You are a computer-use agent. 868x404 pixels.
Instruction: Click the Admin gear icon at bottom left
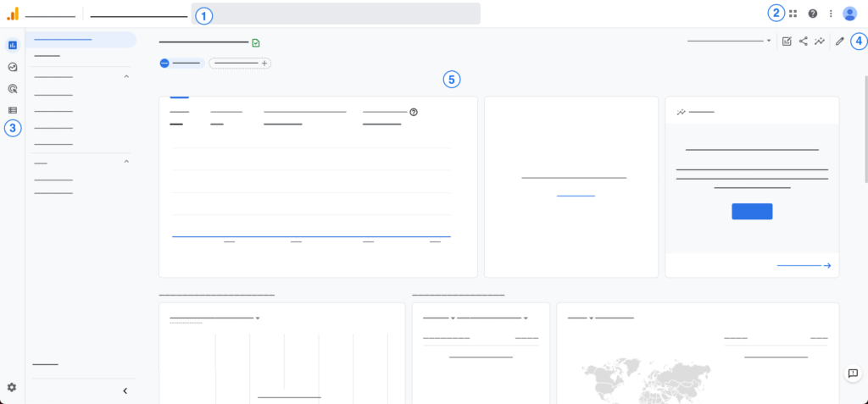[x=12, y=387]
